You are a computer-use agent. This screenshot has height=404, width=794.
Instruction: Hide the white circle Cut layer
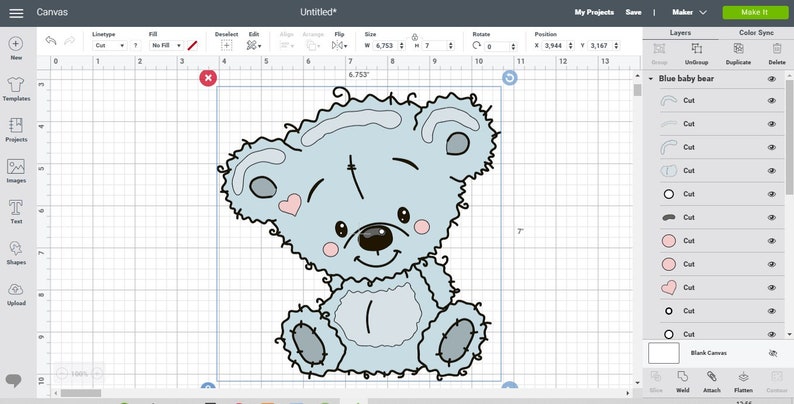pos(772,194)
